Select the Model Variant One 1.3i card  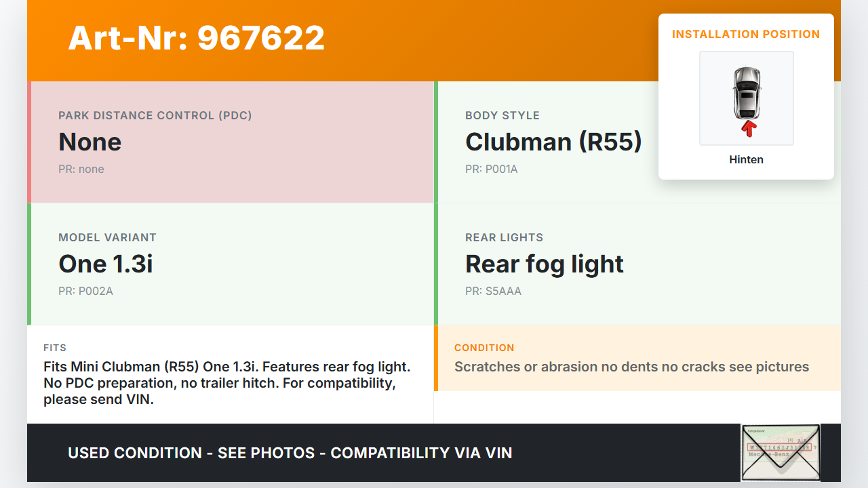[x=232, y=264]
